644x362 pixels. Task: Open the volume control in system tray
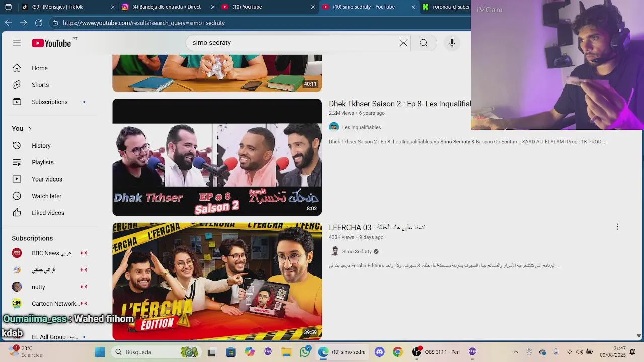580,352
